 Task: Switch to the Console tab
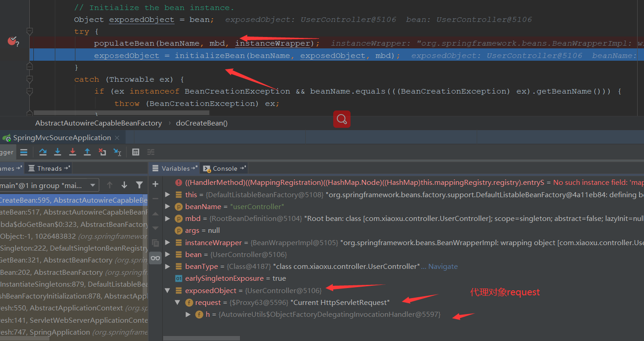(224, 168)
